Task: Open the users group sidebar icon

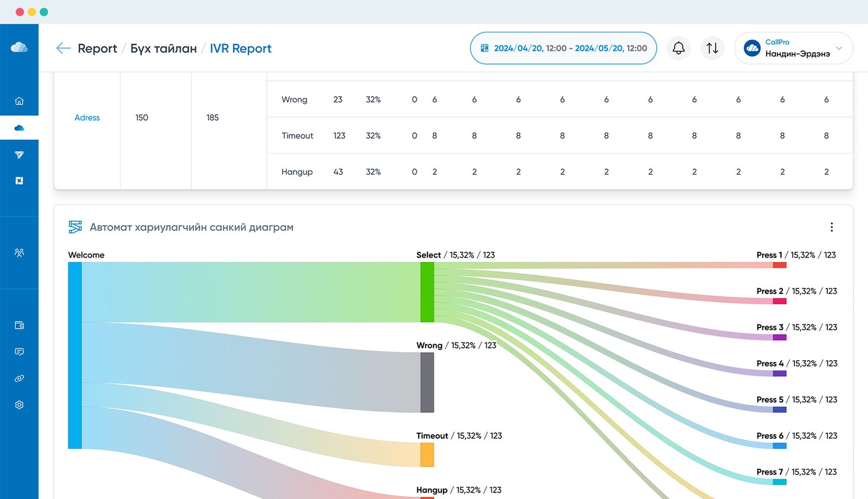Action: [20, 253]
